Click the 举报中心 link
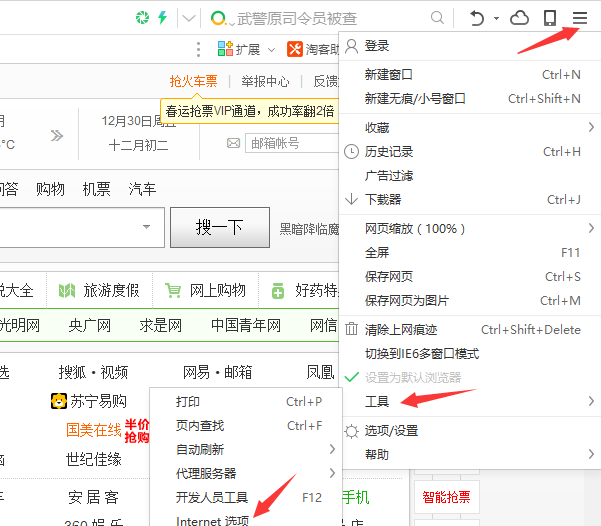 tap(265, 81)
